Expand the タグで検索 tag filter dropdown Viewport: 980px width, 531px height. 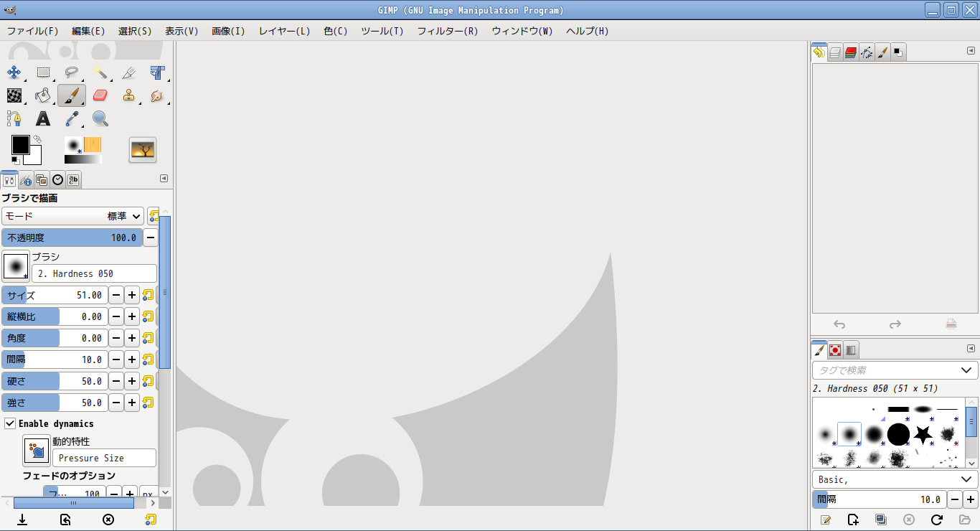[966, 370]
